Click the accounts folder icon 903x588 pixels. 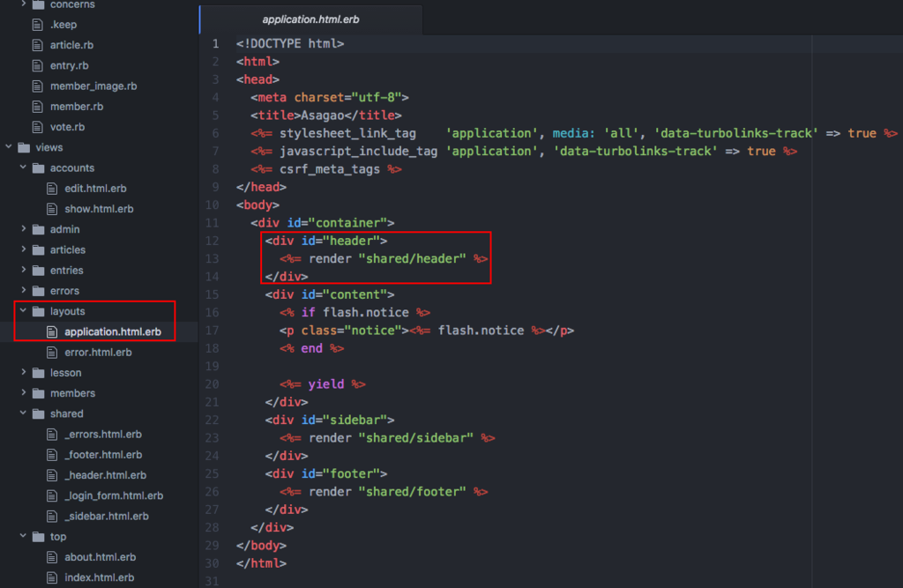tap(38, 167)
